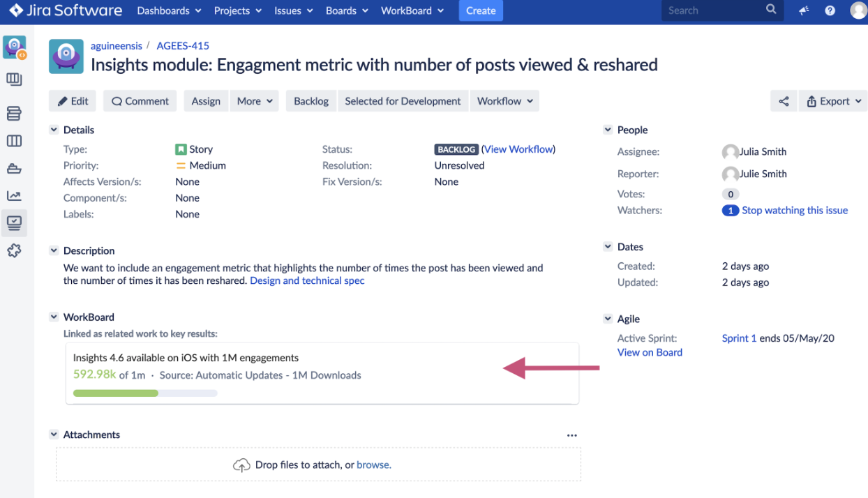Open the help question mark icon
The width and height of the screenshot is (868, 498).
point(830,10)
